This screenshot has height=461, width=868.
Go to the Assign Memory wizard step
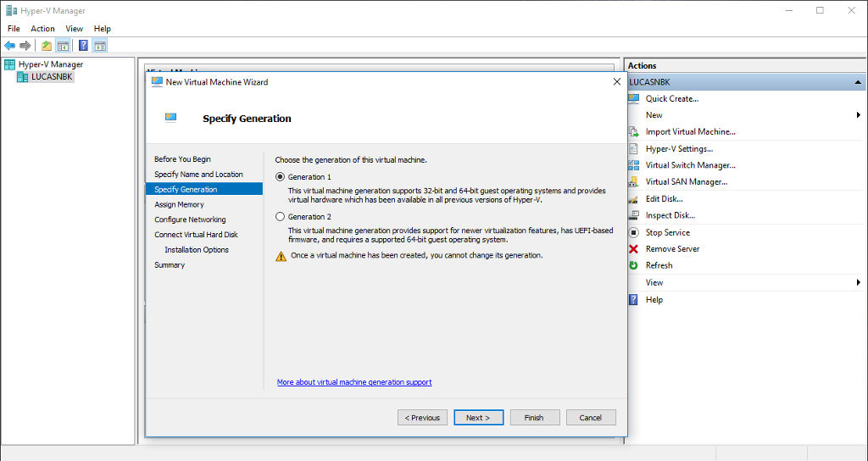point(179,204)
